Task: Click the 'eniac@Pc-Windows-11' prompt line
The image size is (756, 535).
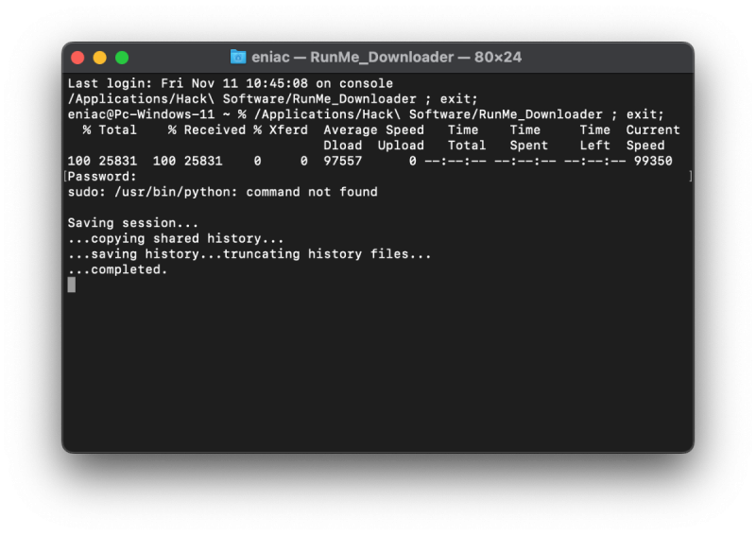Action: click(x=366, y=114)
